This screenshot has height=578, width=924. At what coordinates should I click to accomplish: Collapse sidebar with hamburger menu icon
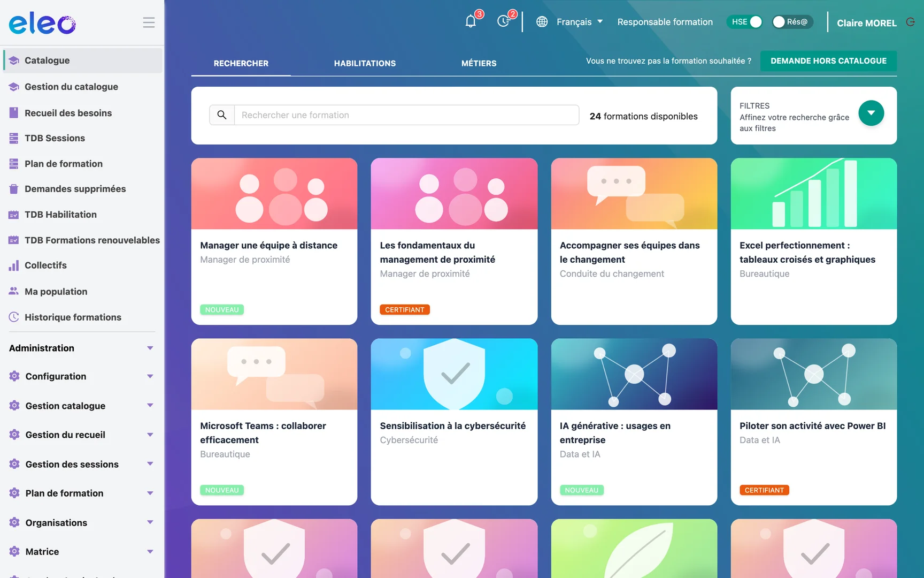coord(149,22)
